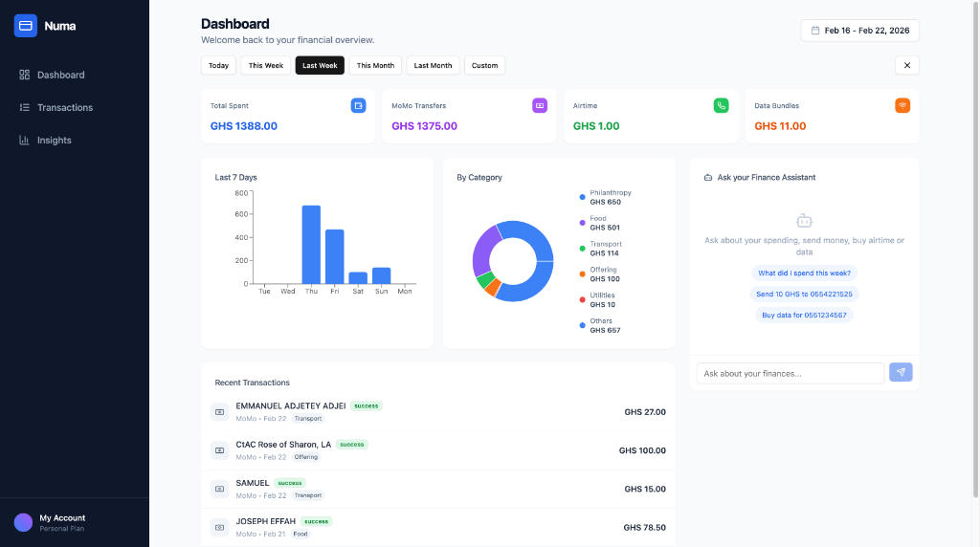Screen dimensions: 980x547
Task: Click the Transport green legend dot
Action: click(x=583, y=249)
